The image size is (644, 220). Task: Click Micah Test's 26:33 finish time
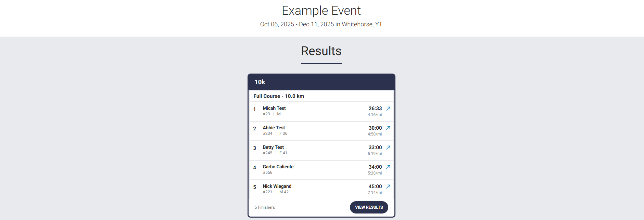coord(375,108)
